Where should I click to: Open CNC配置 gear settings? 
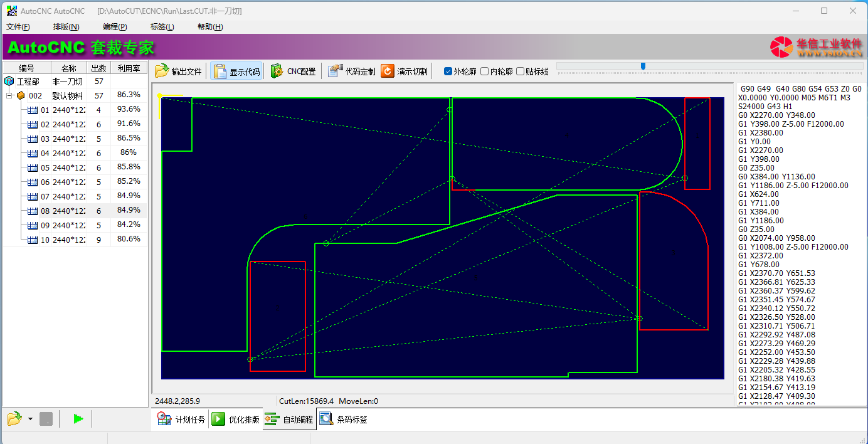pos(277,71)
